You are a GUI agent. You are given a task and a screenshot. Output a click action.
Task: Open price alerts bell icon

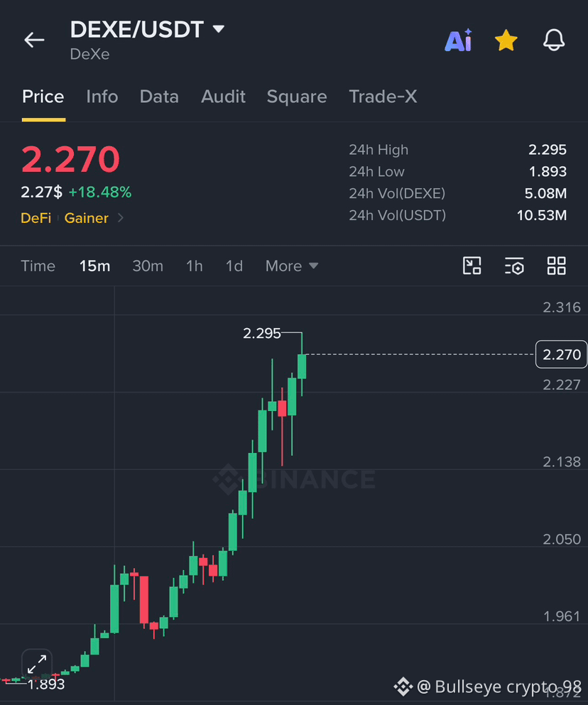point(554,40)
